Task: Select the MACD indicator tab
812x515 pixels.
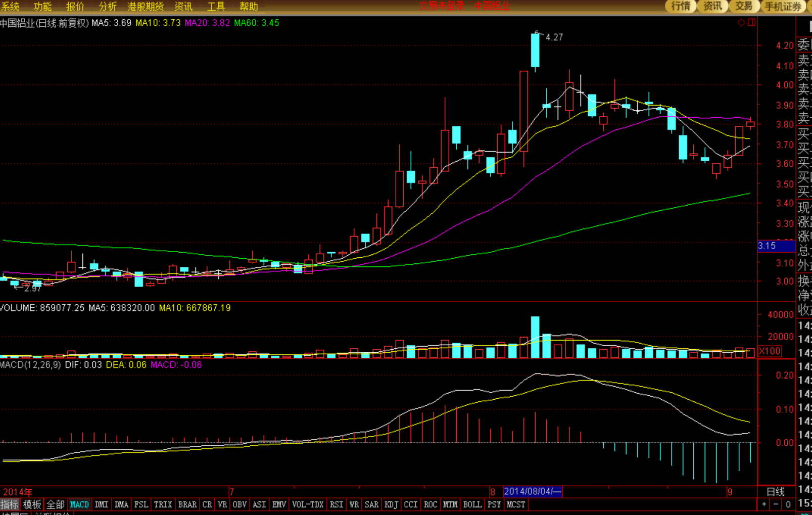Action: [x=79, y=504]
